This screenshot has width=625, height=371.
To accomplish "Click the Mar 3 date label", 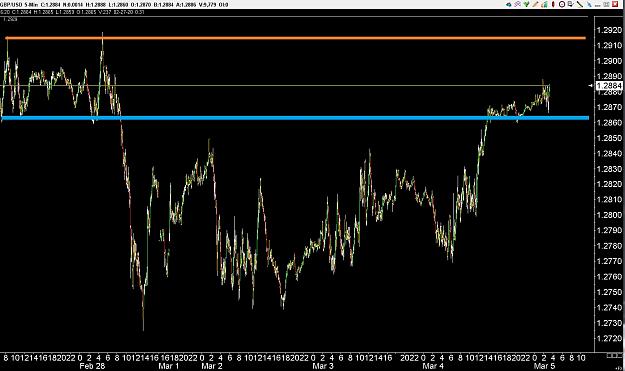I will 323,366.
